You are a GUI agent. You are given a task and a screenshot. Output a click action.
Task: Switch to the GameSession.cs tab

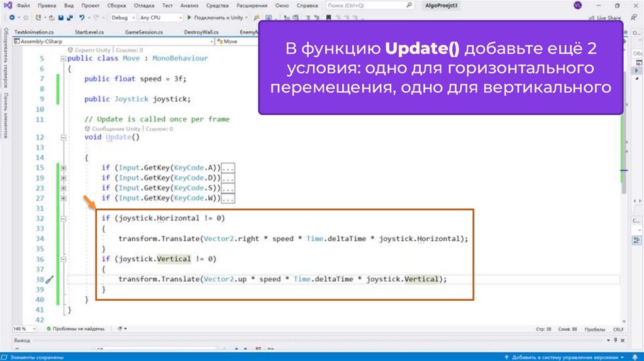pyautogui.click(x=143, y=31)
